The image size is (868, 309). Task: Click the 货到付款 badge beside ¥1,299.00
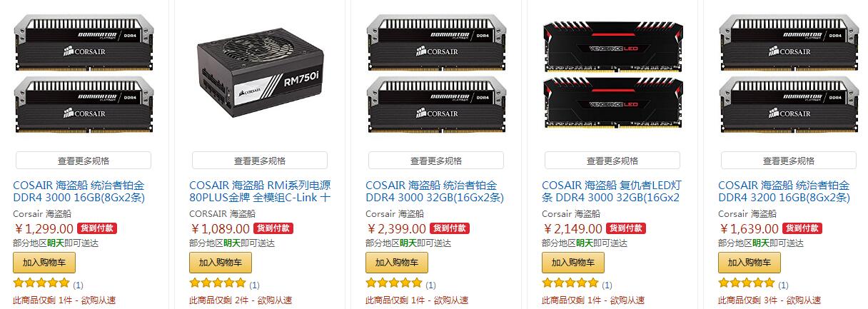[x=97, y=228]
